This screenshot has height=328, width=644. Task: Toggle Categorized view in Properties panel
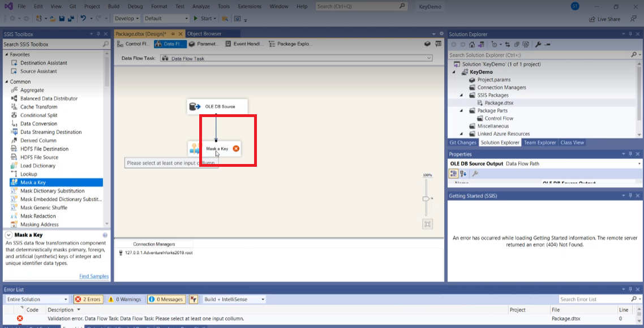(454, 174)
